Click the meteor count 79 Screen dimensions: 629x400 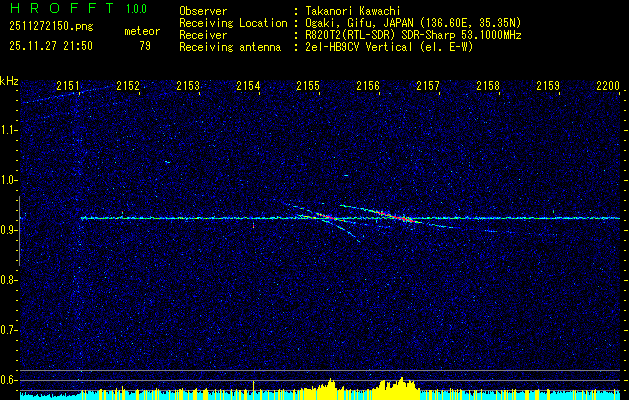point(145,46)
